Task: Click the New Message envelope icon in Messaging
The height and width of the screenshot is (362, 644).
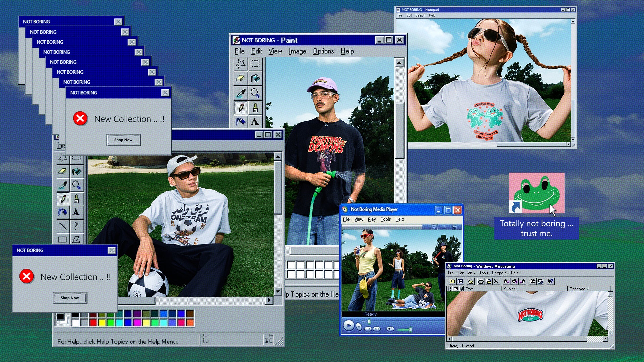Action: pyautogui.click(x=471, y=281)
